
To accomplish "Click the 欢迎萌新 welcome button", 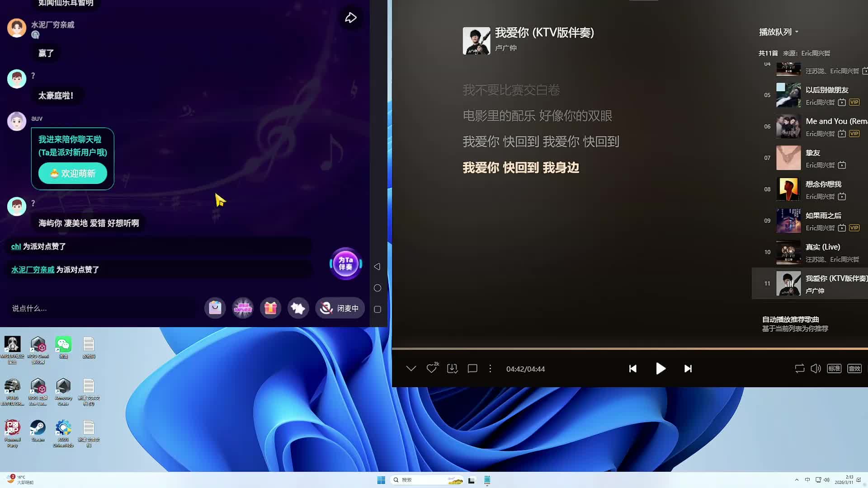I will [73, 174].
